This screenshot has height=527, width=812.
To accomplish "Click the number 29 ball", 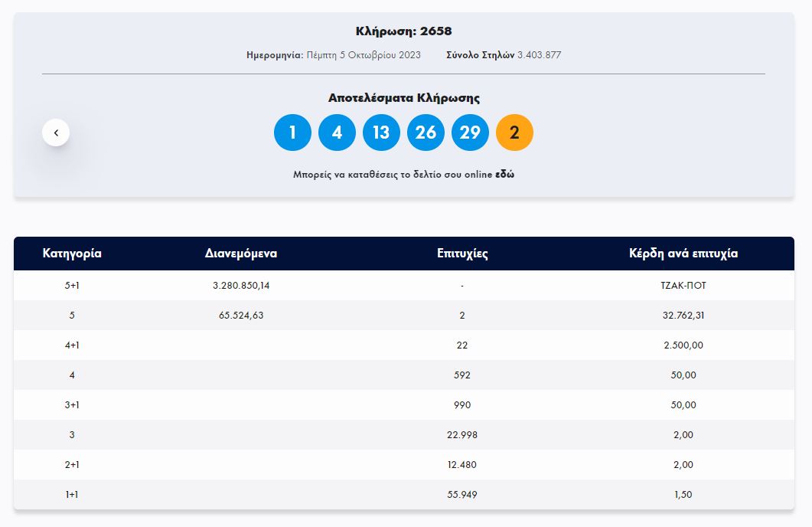I will pos(470,132).
